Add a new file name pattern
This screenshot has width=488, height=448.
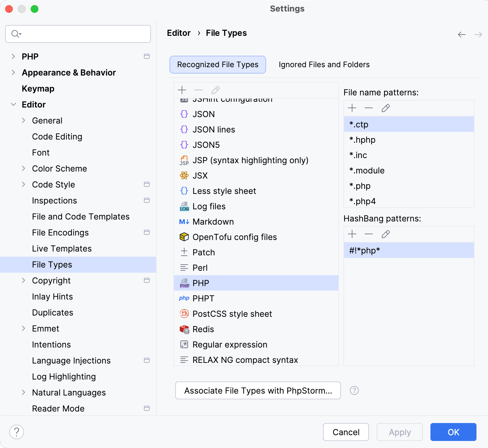[352, 108]
